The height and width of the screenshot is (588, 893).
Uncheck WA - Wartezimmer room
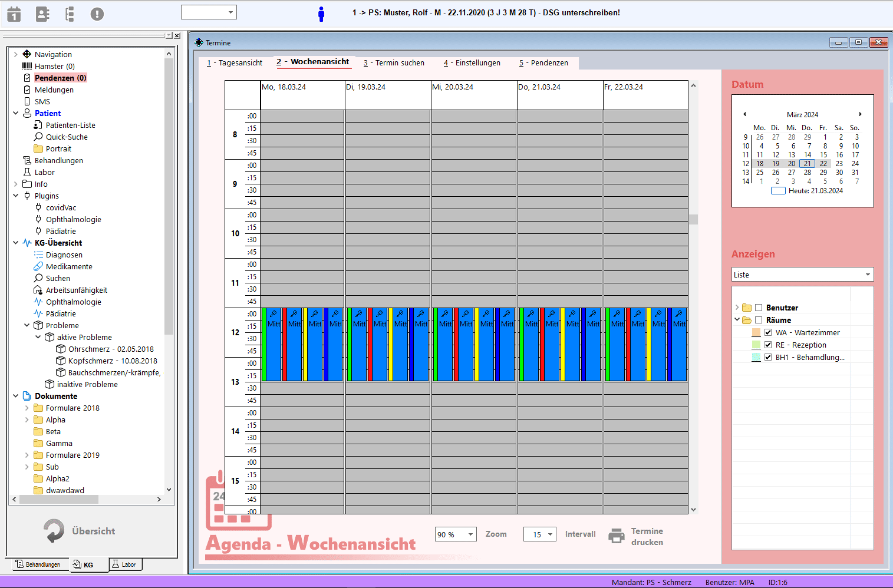pyautogui.click(x=768, y=332)
